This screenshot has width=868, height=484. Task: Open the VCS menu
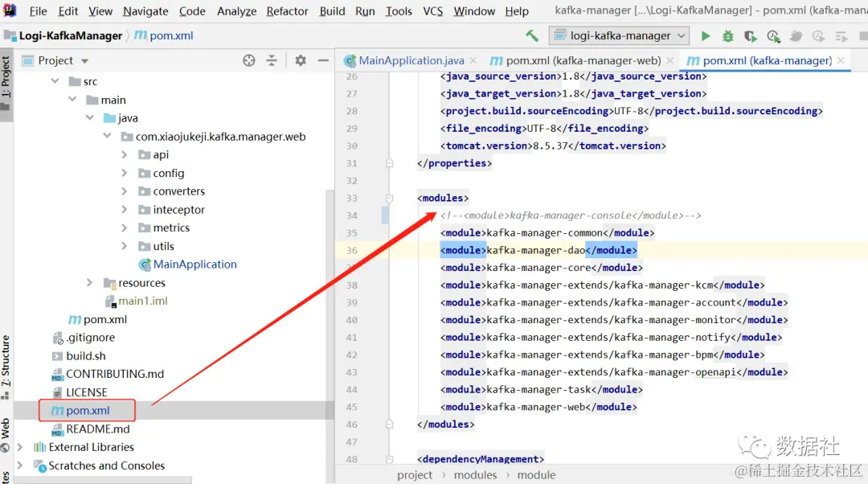[x=433, y=11]
